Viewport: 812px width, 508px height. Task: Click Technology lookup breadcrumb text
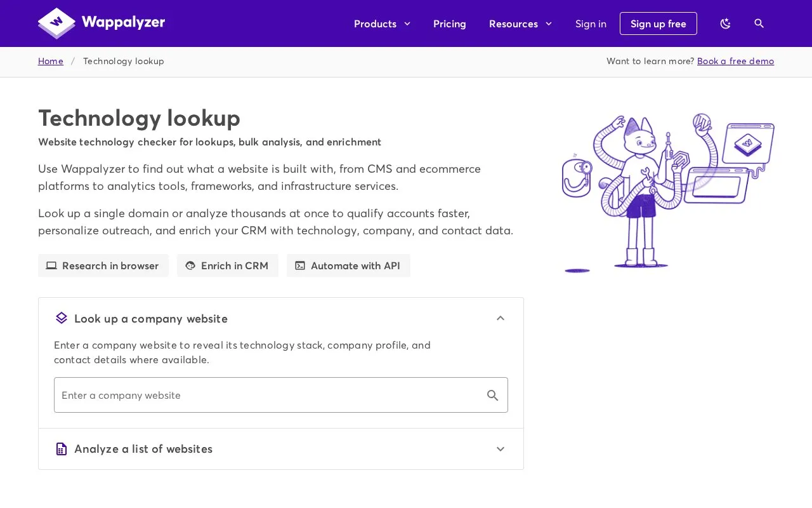click(124, 61)
